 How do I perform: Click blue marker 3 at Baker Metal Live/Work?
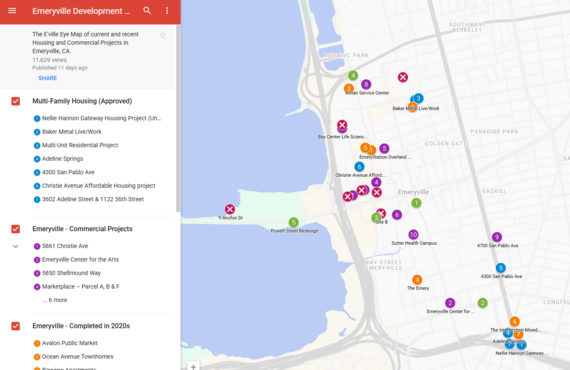point(418,98)
